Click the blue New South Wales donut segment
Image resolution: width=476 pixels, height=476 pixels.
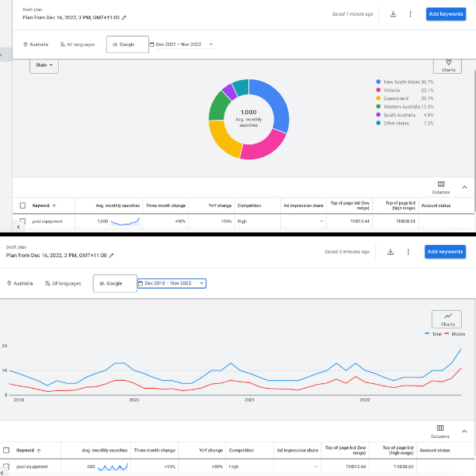coord(275,105)
